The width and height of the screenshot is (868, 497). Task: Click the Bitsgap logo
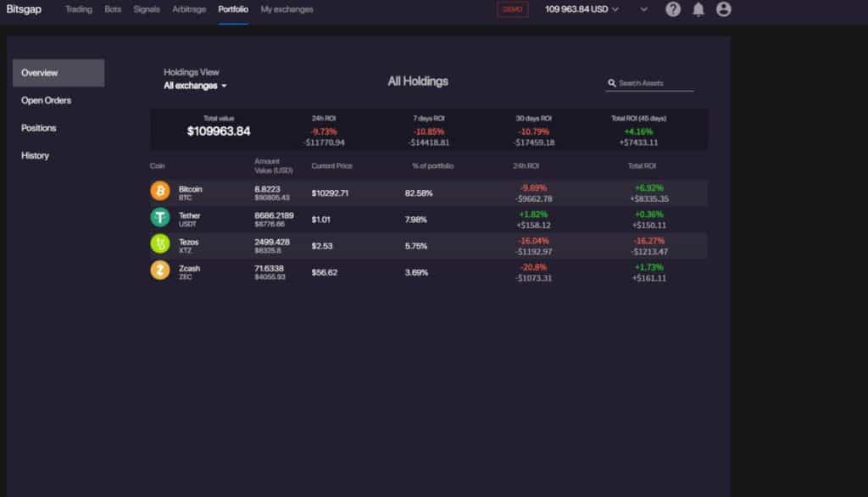[24, 9]
